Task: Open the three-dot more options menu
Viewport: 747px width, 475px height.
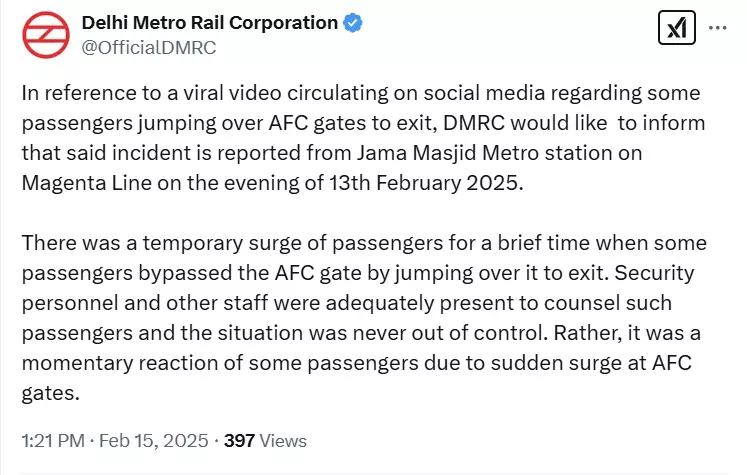Action: point(717,29)
